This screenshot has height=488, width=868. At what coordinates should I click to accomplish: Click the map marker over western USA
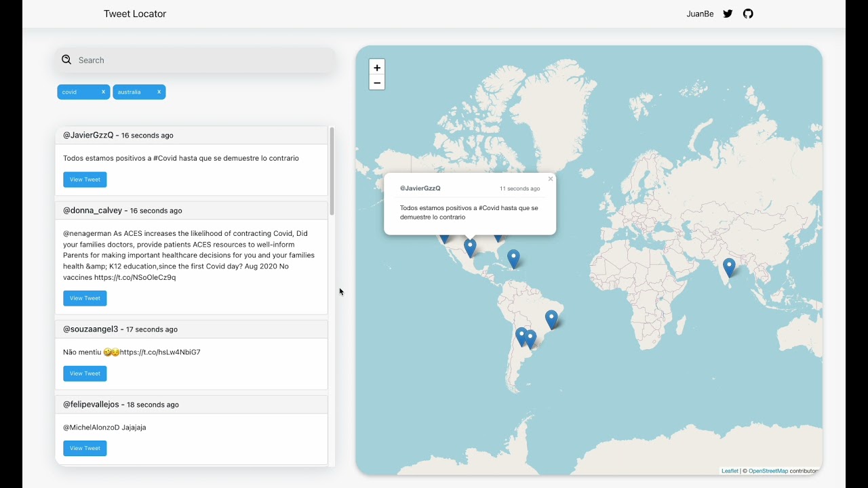[444, 239]
